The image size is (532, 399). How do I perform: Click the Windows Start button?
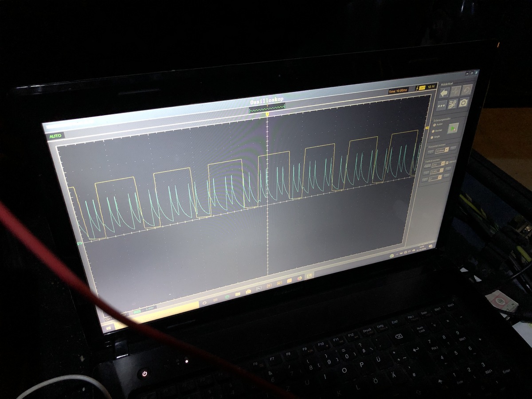(109, 328)
